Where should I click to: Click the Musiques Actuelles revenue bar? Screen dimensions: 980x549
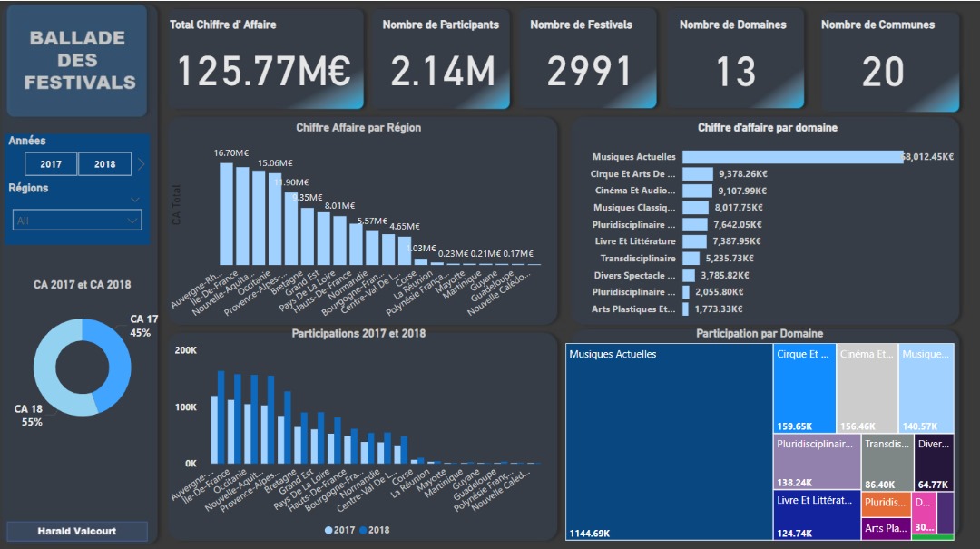(792, 157)
